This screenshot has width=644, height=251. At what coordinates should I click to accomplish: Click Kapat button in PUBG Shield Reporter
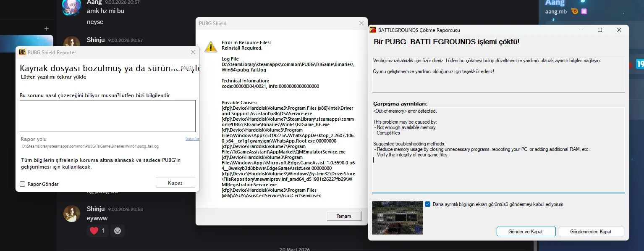point(175,182)
